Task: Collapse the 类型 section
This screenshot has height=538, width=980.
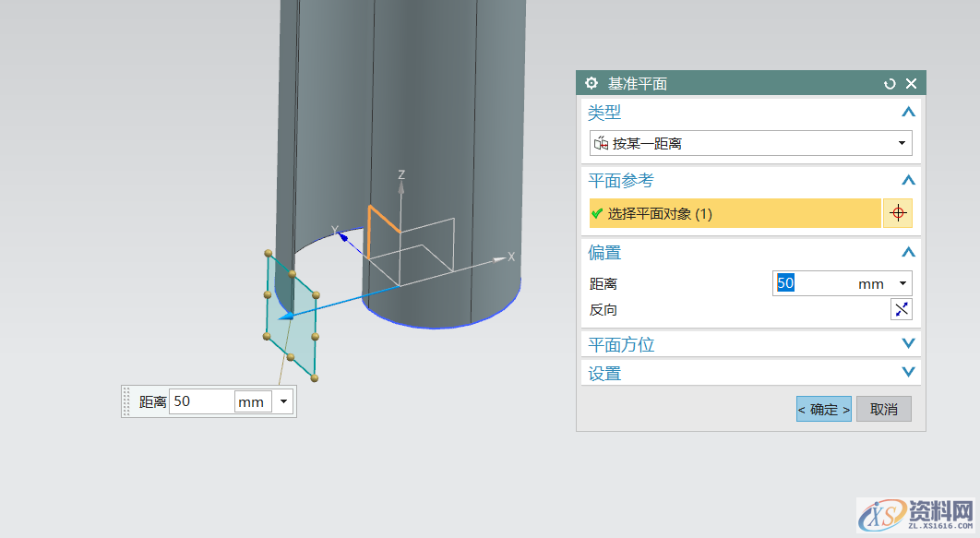Action: pyautogui.click(x=908, y=113)
